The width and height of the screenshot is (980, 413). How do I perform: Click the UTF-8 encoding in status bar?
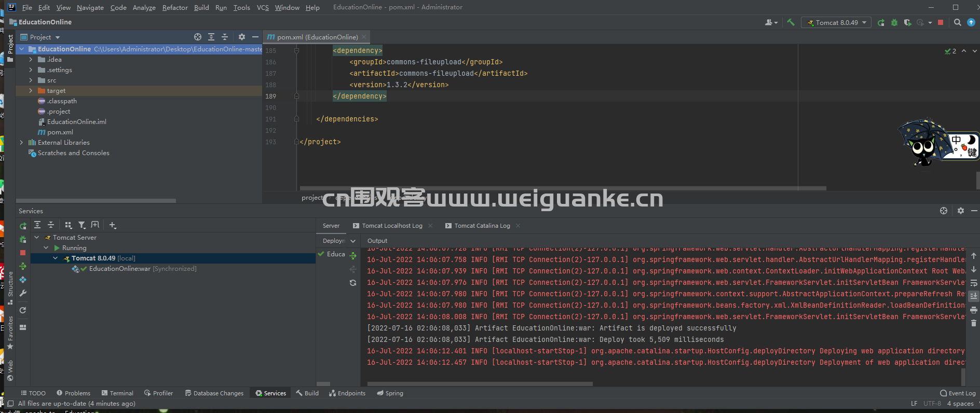tap(932, 403)
